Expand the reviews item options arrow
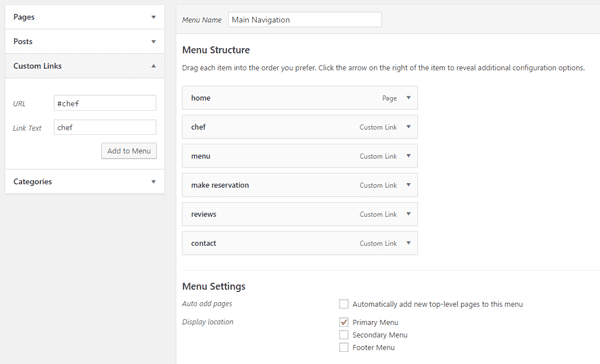 (x=408, y=214)
